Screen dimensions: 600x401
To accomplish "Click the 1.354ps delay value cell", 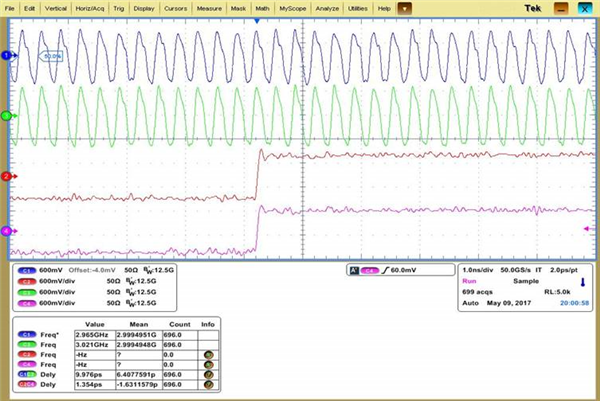I will [95, 385].
